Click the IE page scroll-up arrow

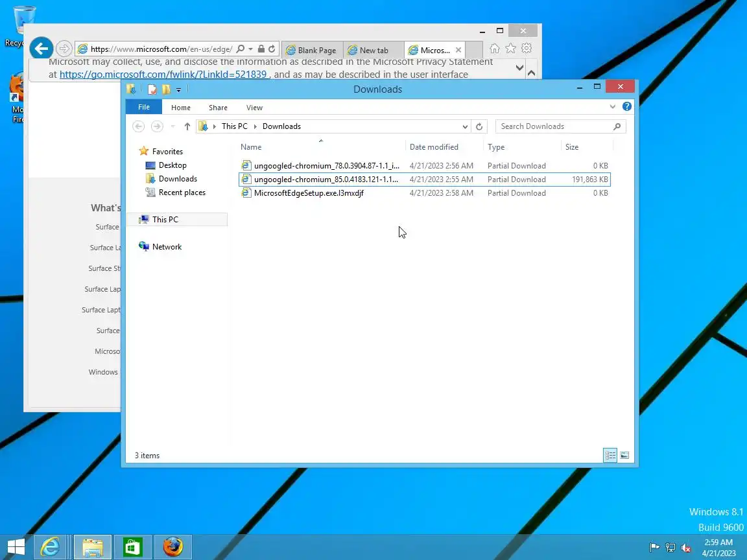click(x=532, y=73)
